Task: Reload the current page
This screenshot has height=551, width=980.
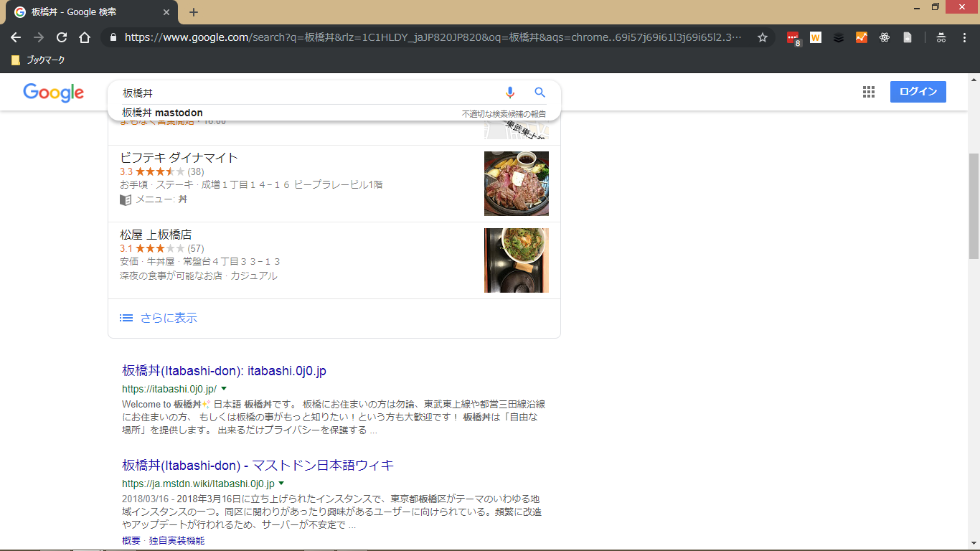Action: 62,37
